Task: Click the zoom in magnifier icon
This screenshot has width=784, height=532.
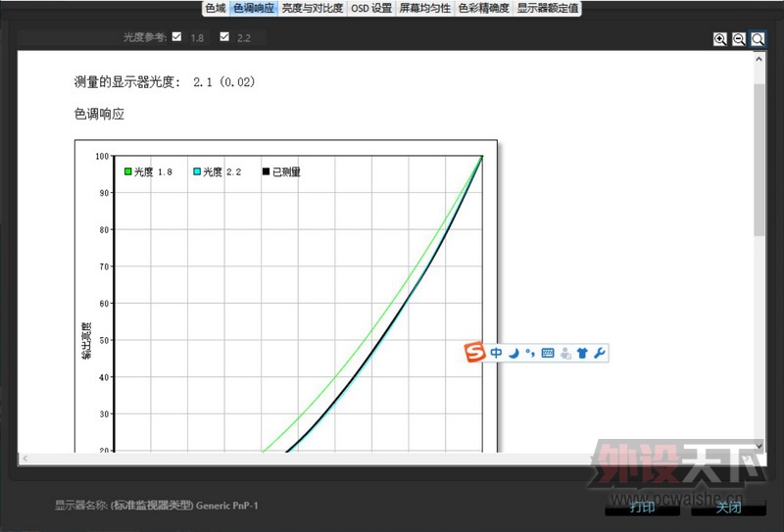Action: coord(720,39)
